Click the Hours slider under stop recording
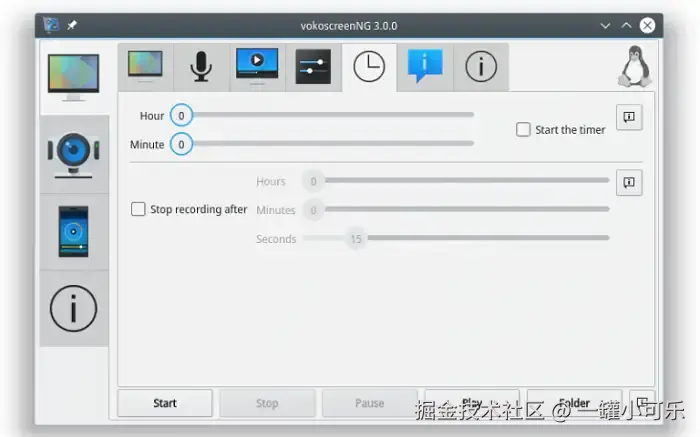This screenshot has height=437, width=700. tap(456, 181)
